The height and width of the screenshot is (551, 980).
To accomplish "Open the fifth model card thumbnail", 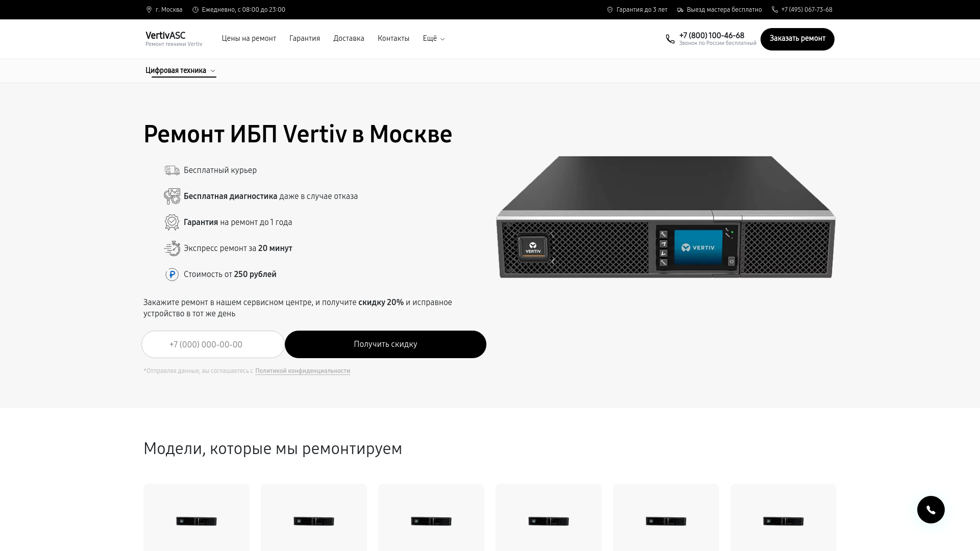I will click(x=666, y=521).
